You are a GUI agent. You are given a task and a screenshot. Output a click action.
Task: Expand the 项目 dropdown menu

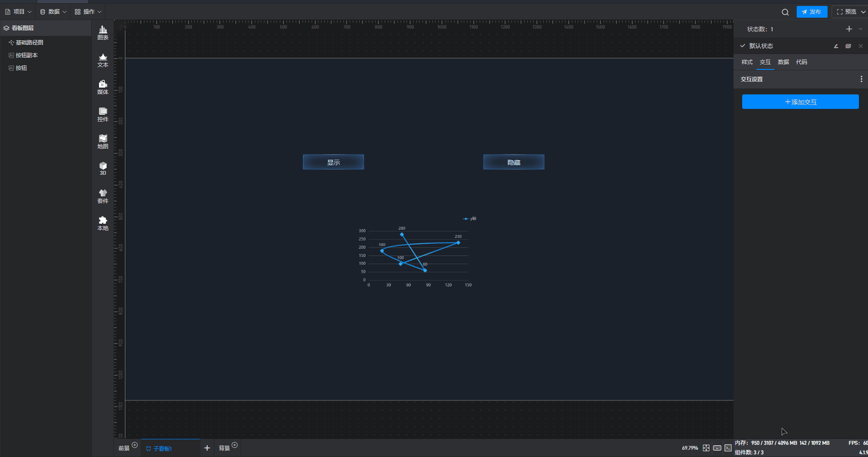pos(19,12)
